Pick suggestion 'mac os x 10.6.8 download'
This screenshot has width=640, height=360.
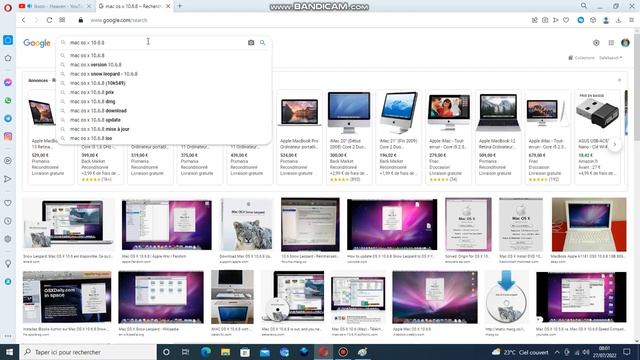tap(165, 111)
